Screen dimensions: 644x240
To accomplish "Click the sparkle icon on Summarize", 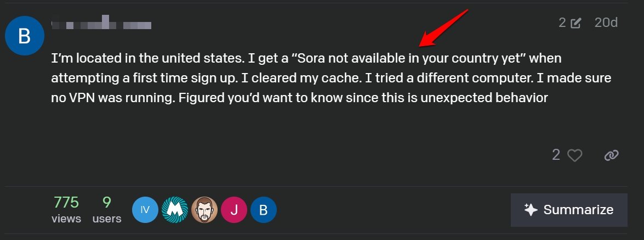I will (530, 210).
